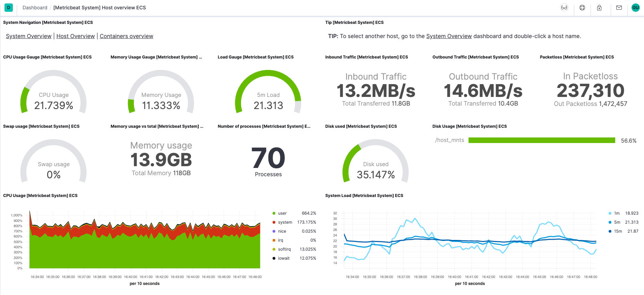Open the GU user avatar menu
The image size is (644, 295).
click(x=636, y=8)
